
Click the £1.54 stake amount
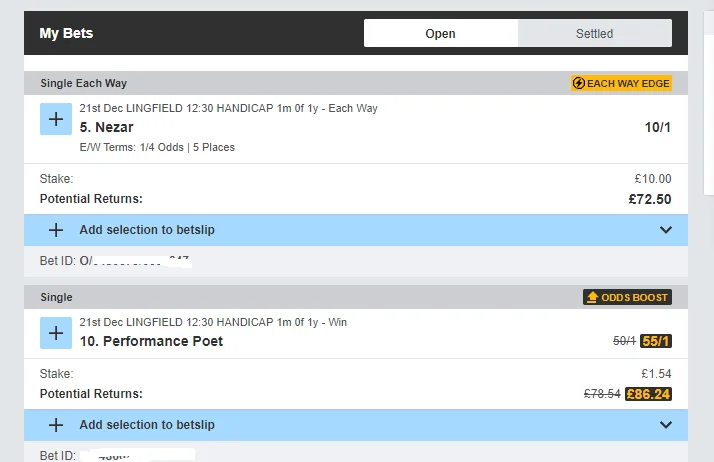[656, 374]
